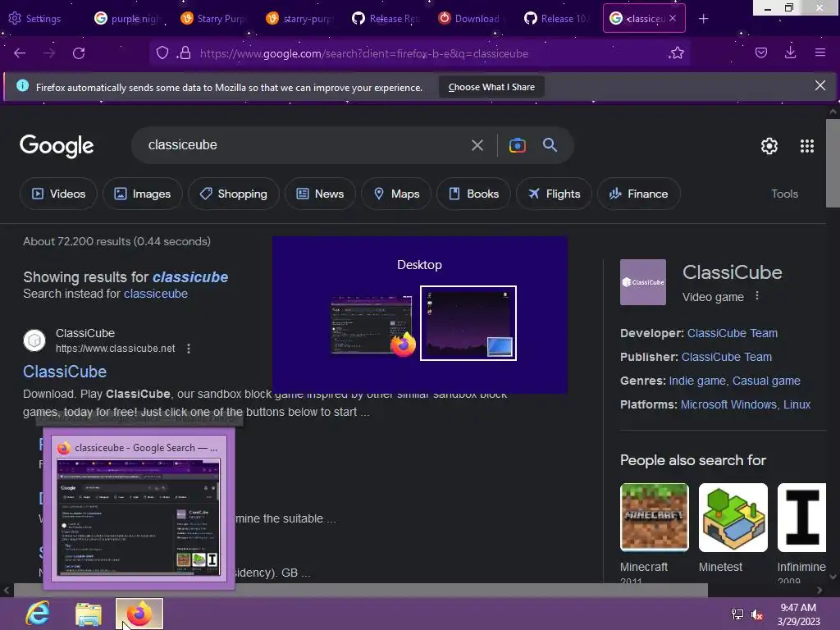This screenshot has height=630, width=840.
Task: Reload the page with the refresh icon
Action: (x=79, y=53)
